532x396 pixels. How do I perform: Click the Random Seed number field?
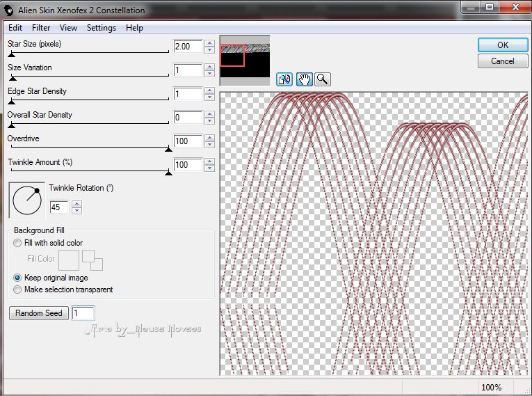tap(83, 313)
